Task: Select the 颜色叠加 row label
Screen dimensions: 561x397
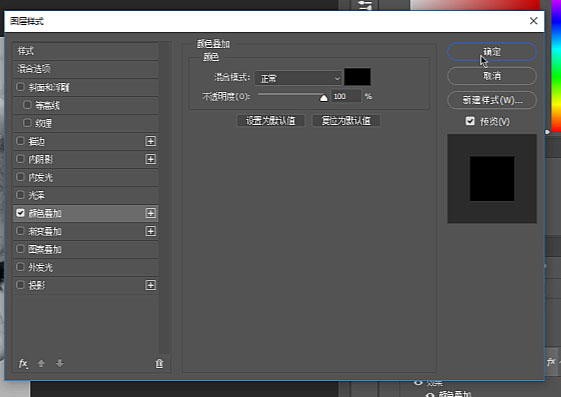Action: 45,214
